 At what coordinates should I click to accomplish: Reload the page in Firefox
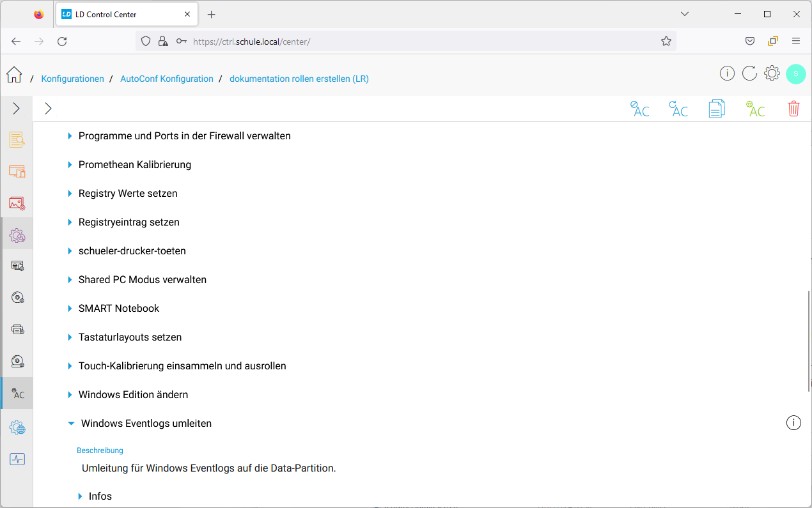click(x=62, y=41)
